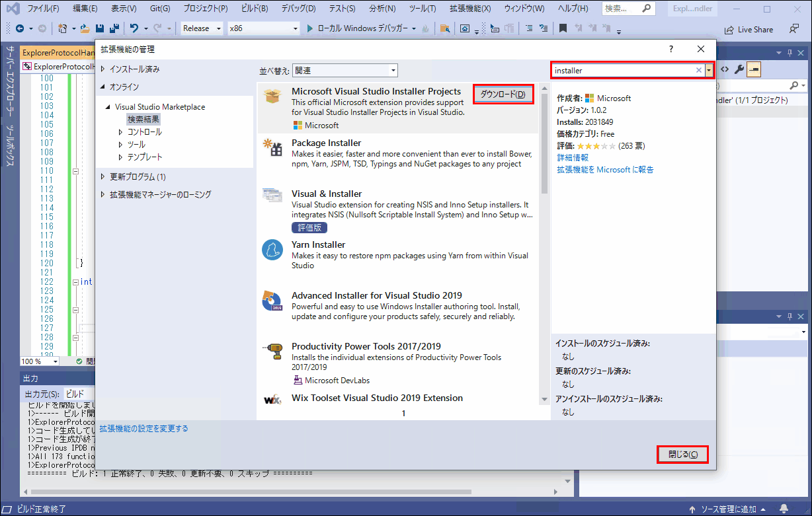The image size is (812, 516).
Task: Open the サーバー エクスプローラー side tab
Action: tap(10, 83)
